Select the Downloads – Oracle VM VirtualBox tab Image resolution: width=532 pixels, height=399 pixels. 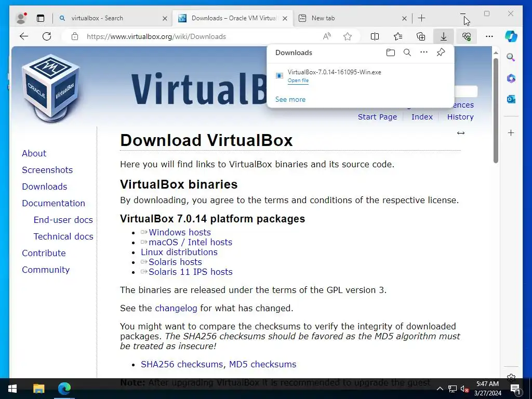(233, 18)
